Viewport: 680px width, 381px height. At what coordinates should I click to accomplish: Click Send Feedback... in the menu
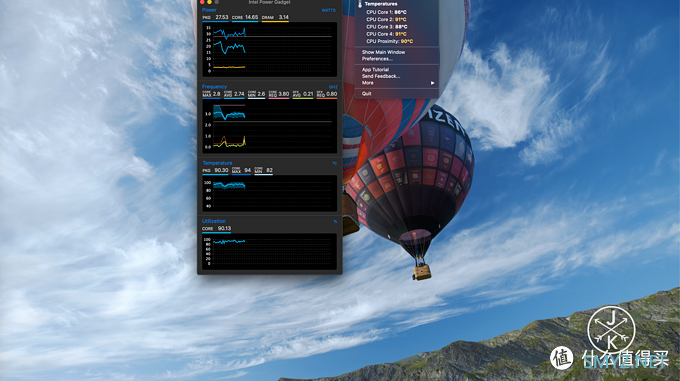[381, 76]
